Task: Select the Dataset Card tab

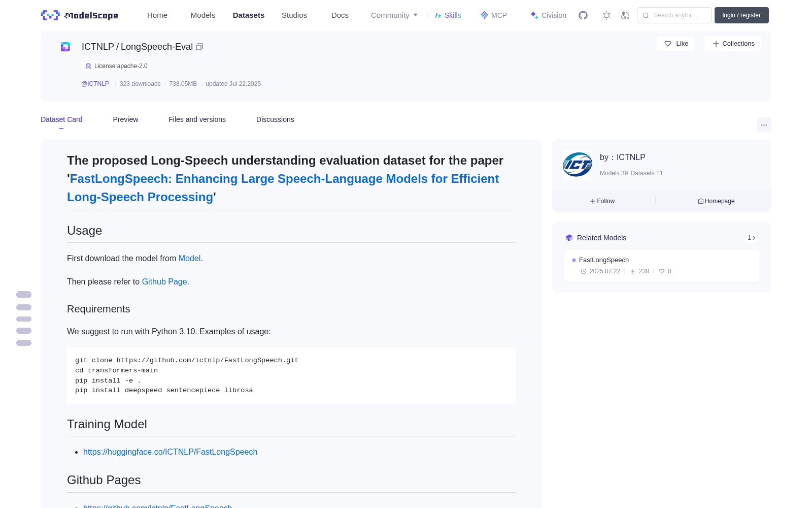Action: (x=61, y=119)
